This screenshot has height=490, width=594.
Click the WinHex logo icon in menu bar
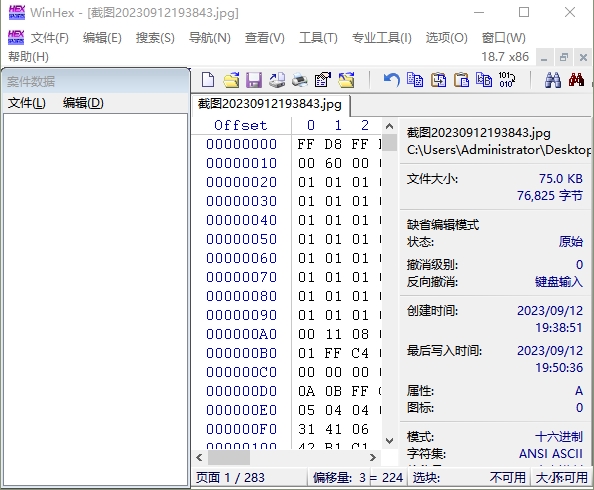tap(16, 38)
